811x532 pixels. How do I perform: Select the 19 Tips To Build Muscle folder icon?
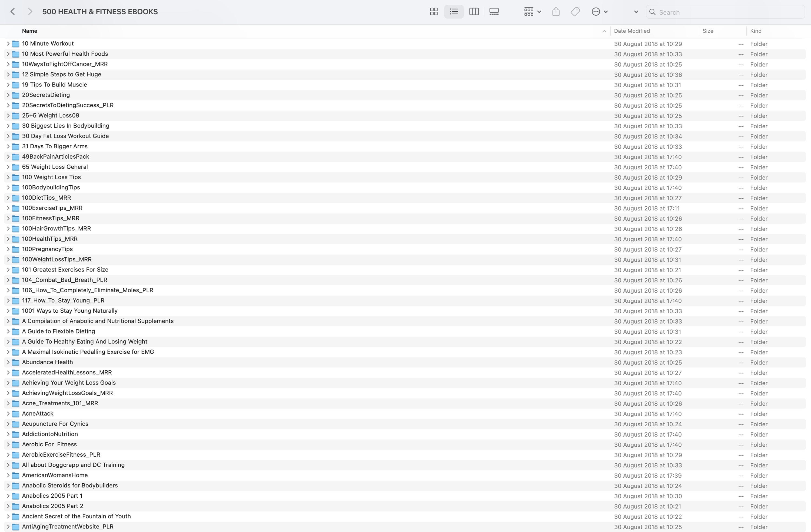pos(16,85)
